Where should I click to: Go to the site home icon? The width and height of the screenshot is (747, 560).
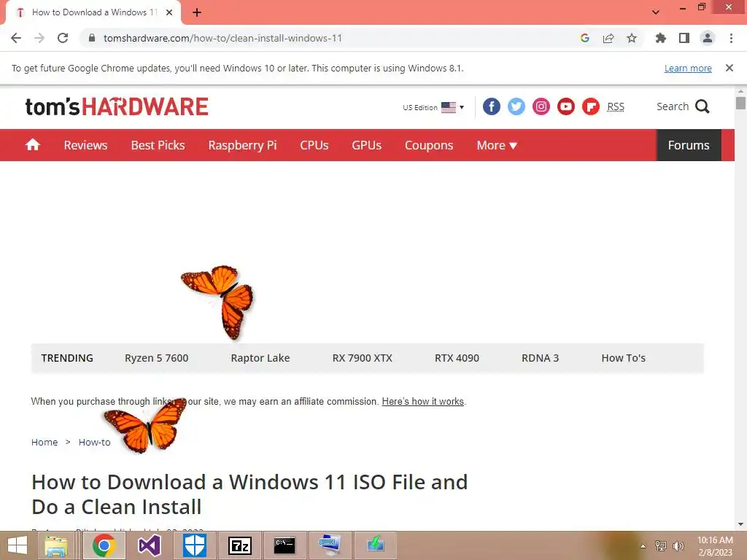click(33, 145)
